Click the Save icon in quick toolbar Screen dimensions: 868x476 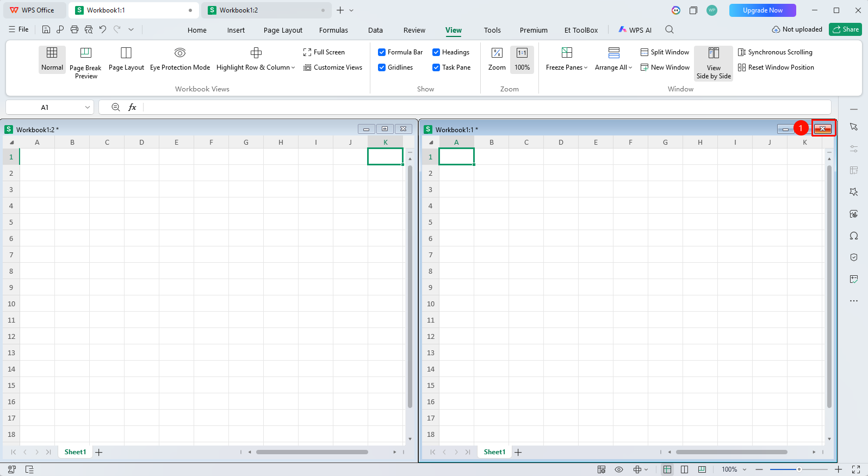click(x=46, y=29)
